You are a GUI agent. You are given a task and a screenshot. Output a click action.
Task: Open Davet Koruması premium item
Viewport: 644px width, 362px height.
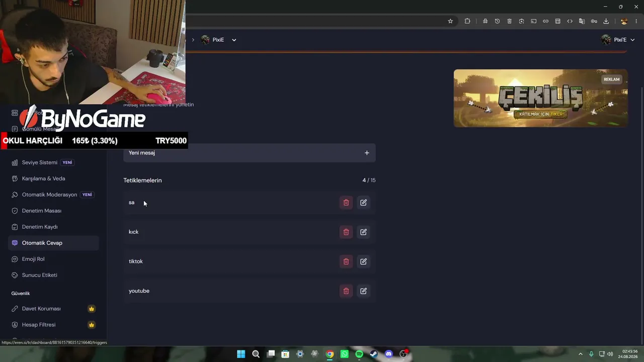54,309
